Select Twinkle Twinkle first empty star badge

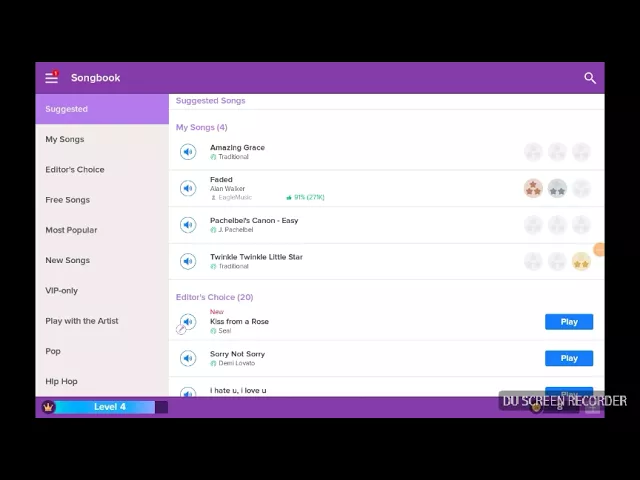coord(533,262)
